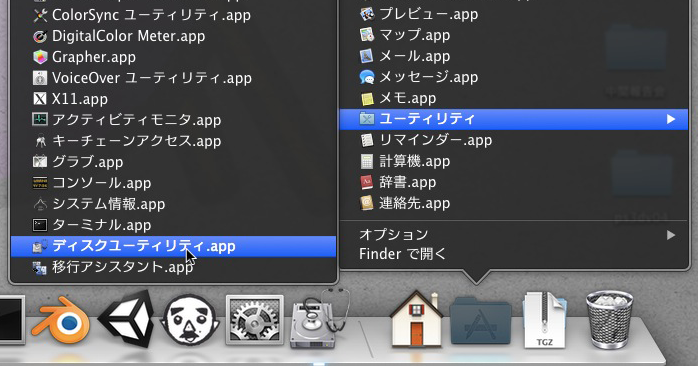Click the グラブ.app icon

[40, 162]
